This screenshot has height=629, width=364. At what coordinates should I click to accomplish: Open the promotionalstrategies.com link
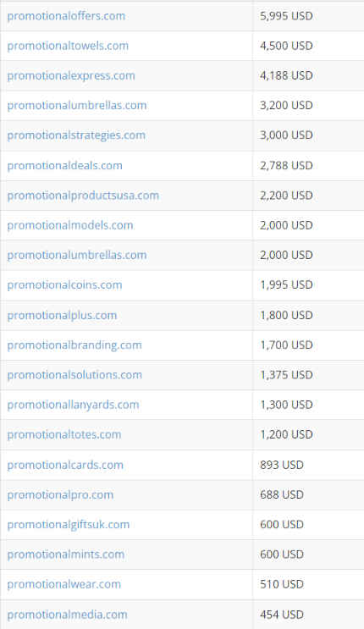click(76, 135)
